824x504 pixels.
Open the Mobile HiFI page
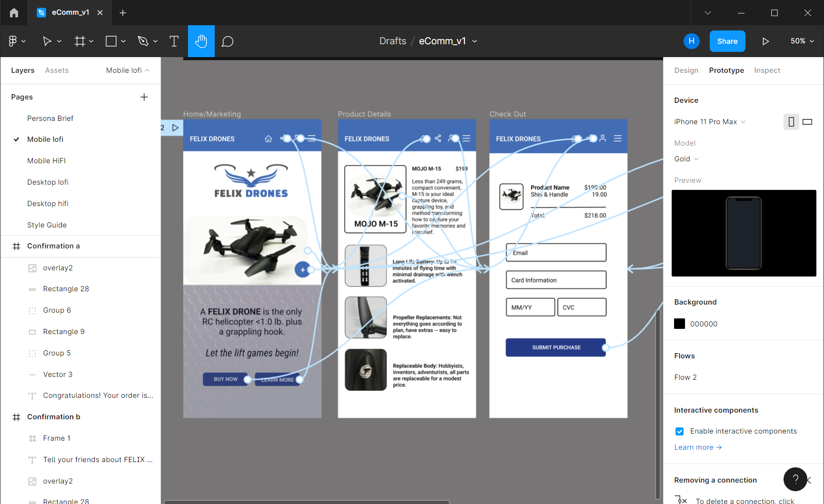[x=46, y=161]
